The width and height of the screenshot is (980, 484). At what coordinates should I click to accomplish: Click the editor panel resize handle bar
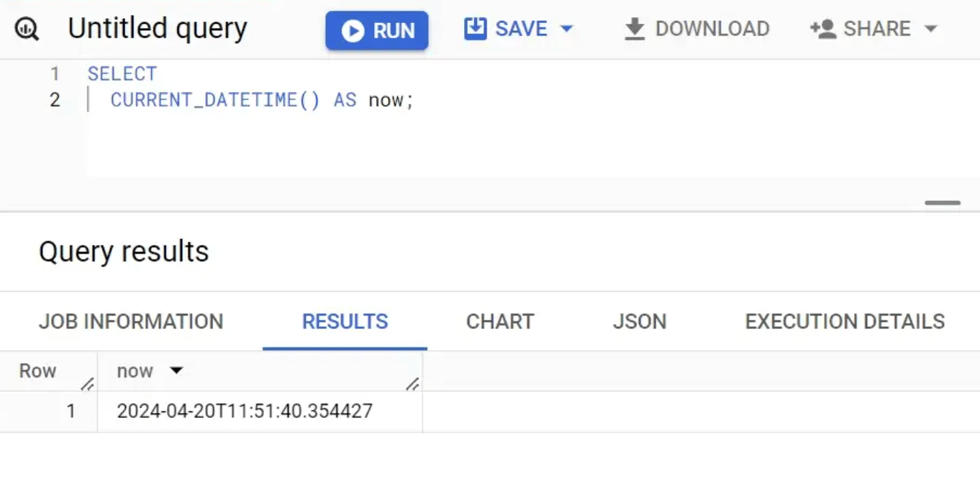tap(943, 203)
